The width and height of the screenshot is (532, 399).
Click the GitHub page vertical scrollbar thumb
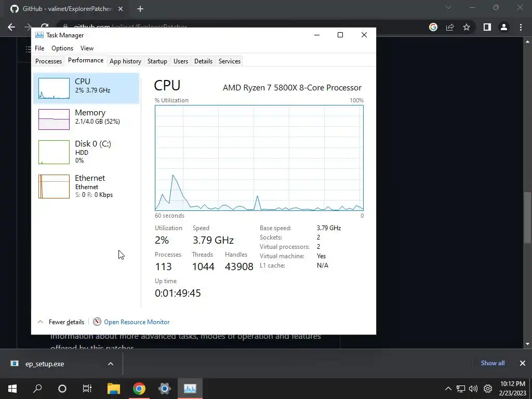point(527,218)
